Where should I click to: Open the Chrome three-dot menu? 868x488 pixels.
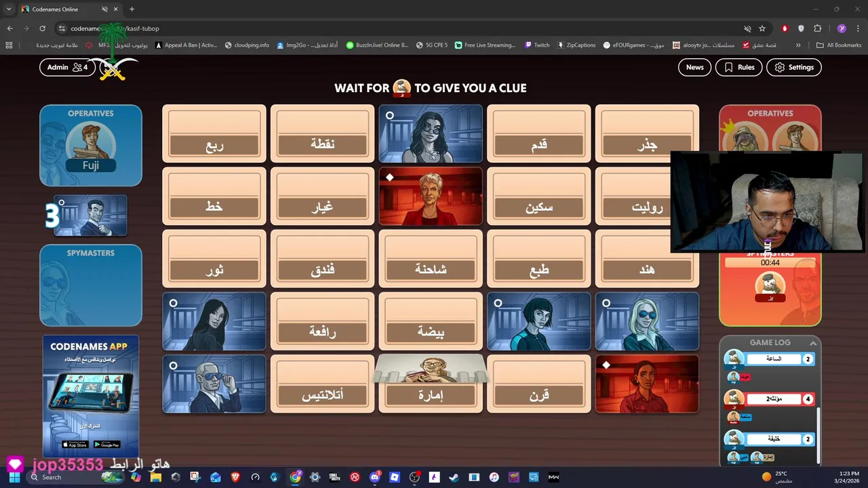(x=858, y=28)
